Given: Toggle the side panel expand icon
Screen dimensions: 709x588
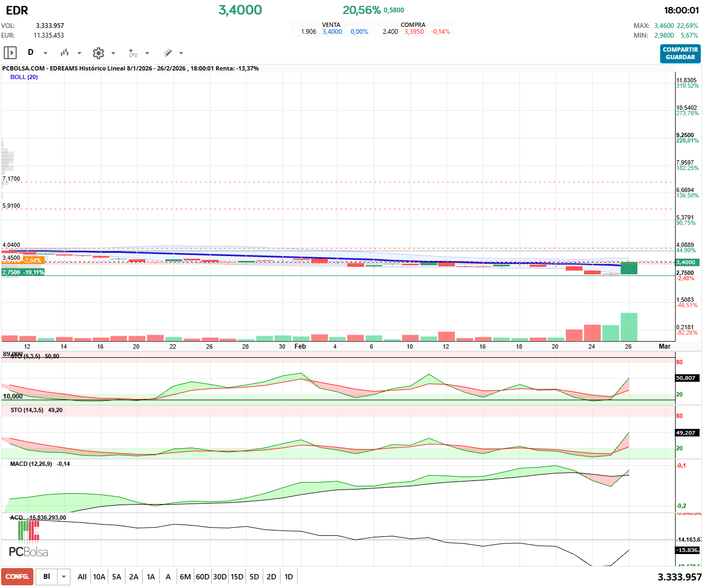Looking at the screenshot, I should (x=10, y=53).
